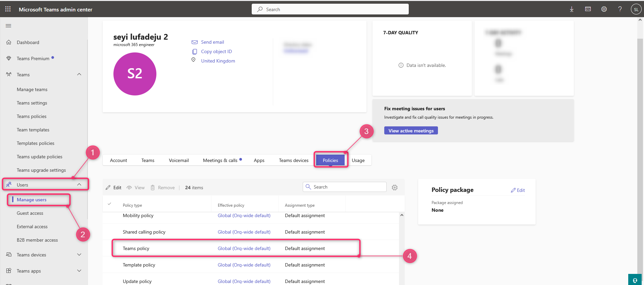Click the Policy package Edit pencil icon
This screenshot has height=285, width=644.
coord(513,190)
